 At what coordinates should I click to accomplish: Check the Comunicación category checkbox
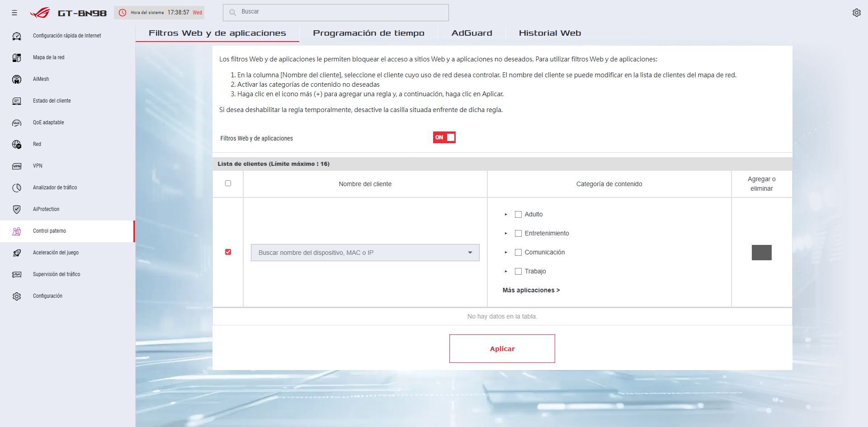coord(518,253)
